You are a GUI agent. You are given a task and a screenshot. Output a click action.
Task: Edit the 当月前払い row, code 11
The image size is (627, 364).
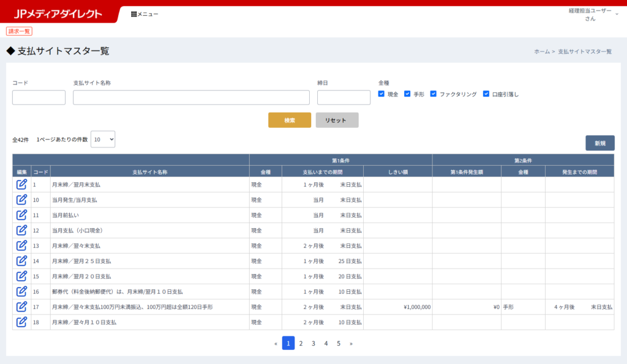21,215
